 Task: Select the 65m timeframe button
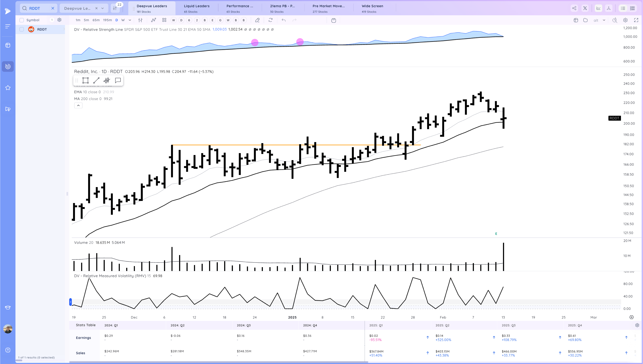click(96, 20)
